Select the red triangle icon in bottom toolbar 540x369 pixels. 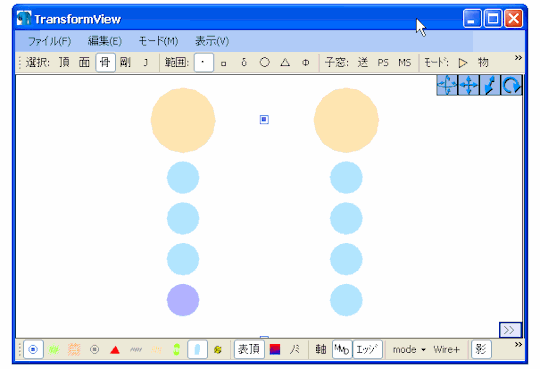(x=115, y=350)
